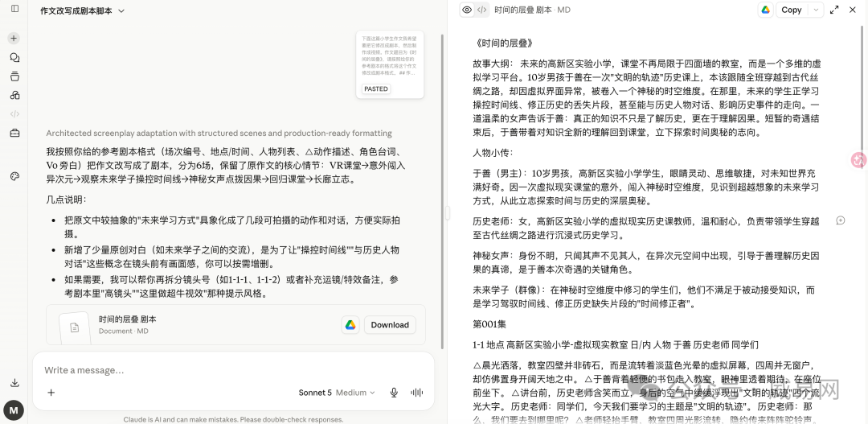Open the palette icon in sidebar
The image size is (868, 424).
click(15, 176)
